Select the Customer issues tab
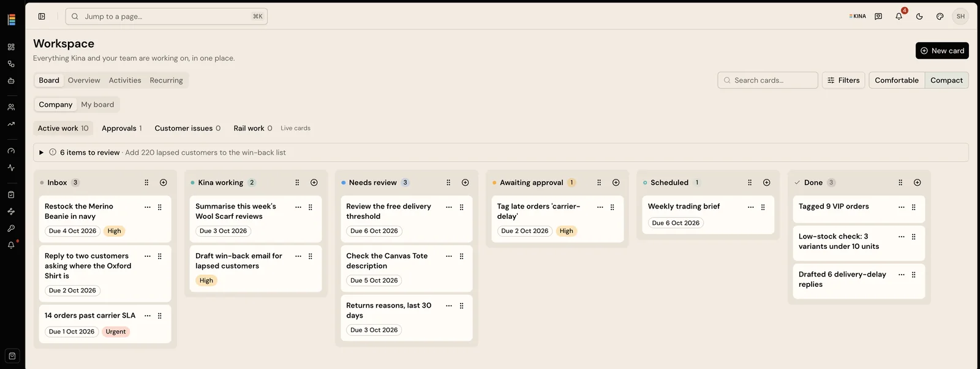980x369 pixels. pyautogui.click(x=187, y=128)
